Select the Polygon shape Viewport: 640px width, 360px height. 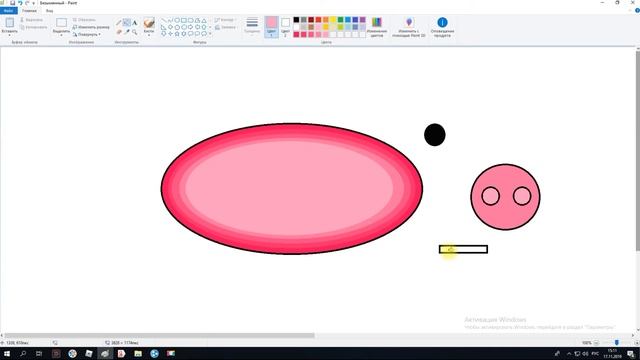pos(198,20)
